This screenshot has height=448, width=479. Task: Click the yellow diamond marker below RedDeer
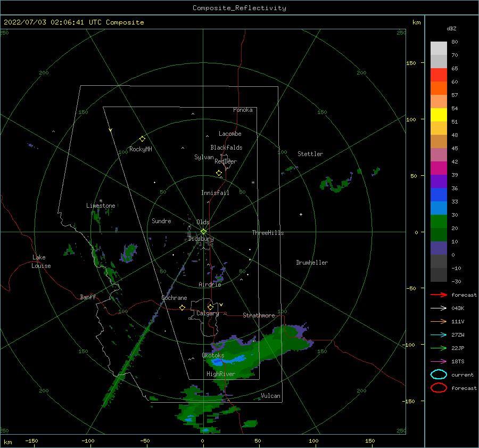tap(219, 173)
